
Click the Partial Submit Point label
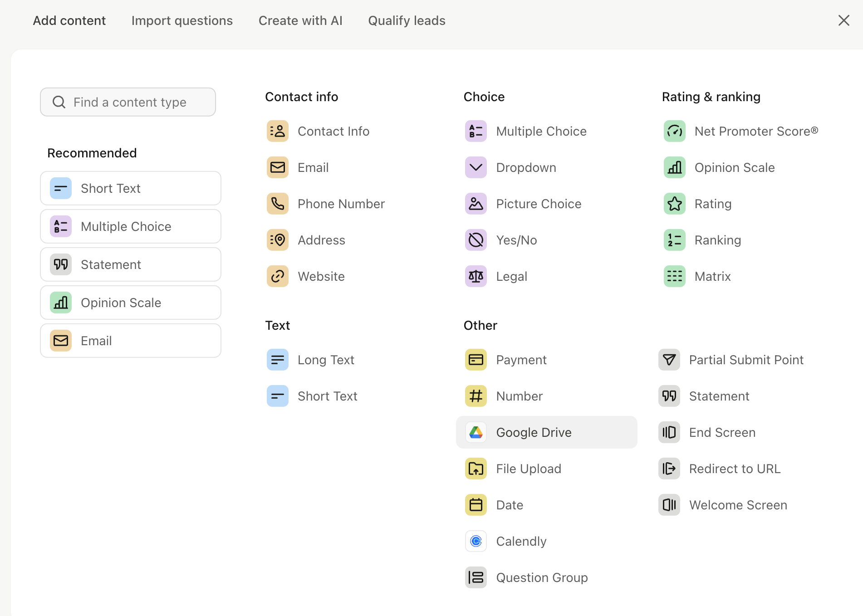click(x=746, y=360)
